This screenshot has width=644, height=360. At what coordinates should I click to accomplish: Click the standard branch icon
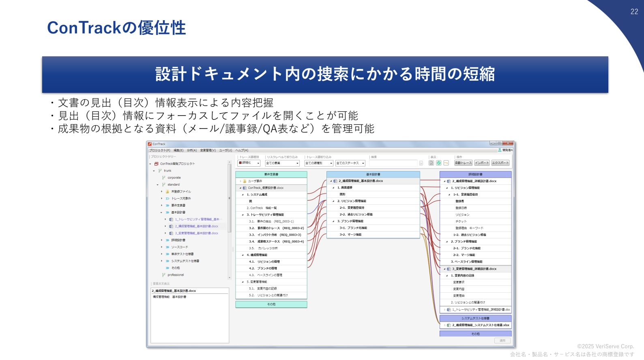164,184
